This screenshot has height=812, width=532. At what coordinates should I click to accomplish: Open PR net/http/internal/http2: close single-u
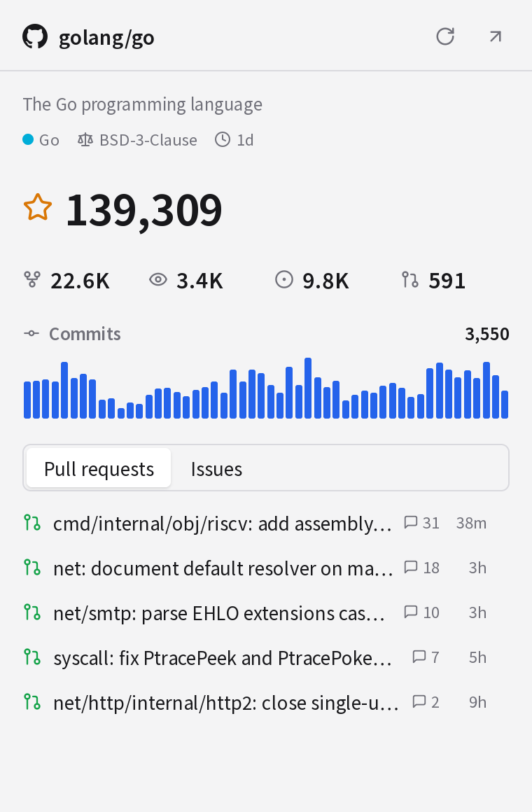(226, 703)
